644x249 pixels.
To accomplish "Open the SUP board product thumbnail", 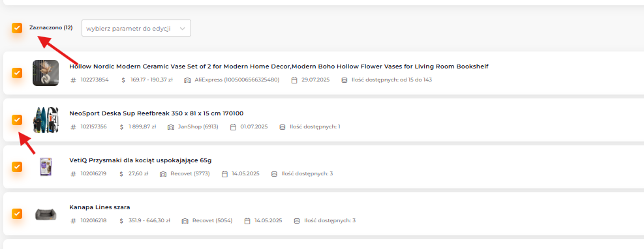I will click(x=46, y=120).
